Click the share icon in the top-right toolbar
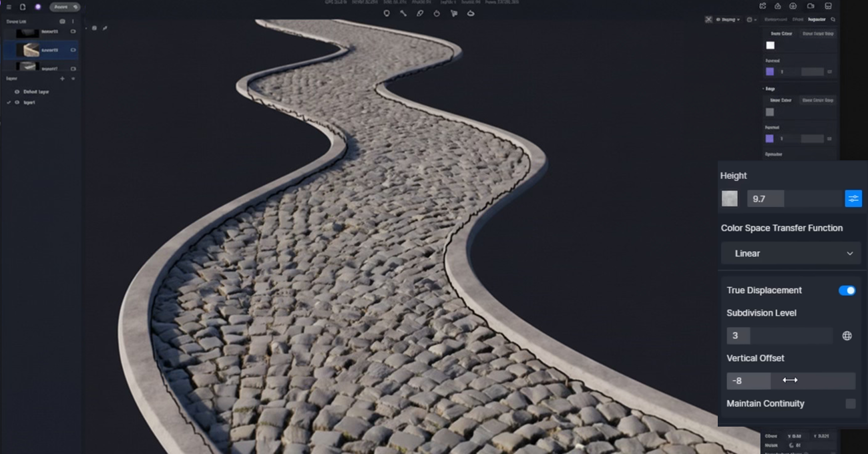868x454 pixels. click(764, 5)
